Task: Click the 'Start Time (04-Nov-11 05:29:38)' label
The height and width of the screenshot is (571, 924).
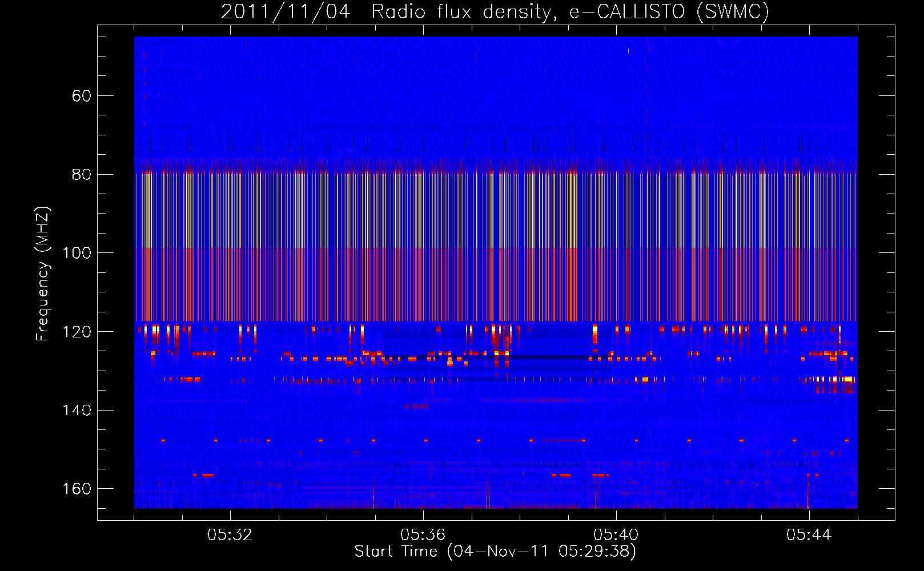Action: [x=495, y=552]
